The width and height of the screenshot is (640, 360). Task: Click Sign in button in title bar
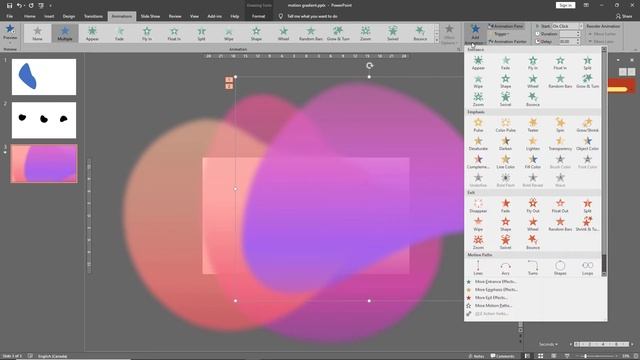pyautogui.click(x=565, y=5)
